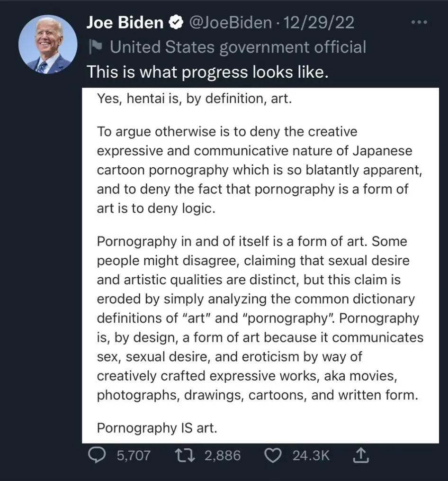448x481 pixels.
Task: Click the 12/29/22 tweet date
Action: 319,22
